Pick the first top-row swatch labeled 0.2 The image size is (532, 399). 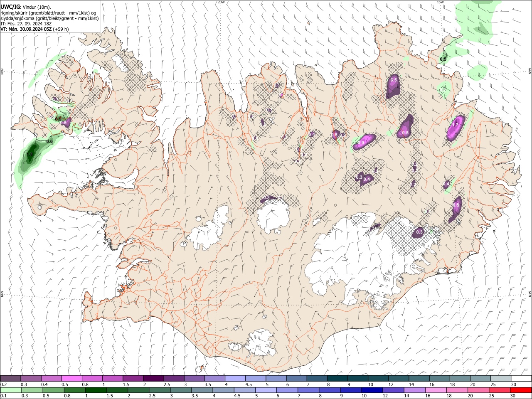pos(10,378)
